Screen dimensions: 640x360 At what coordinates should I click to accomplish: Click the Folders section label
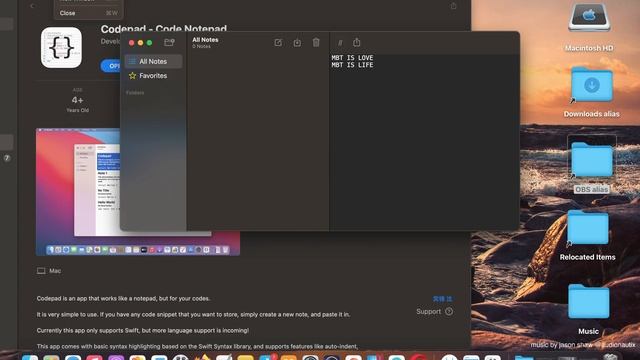(135, 93)
